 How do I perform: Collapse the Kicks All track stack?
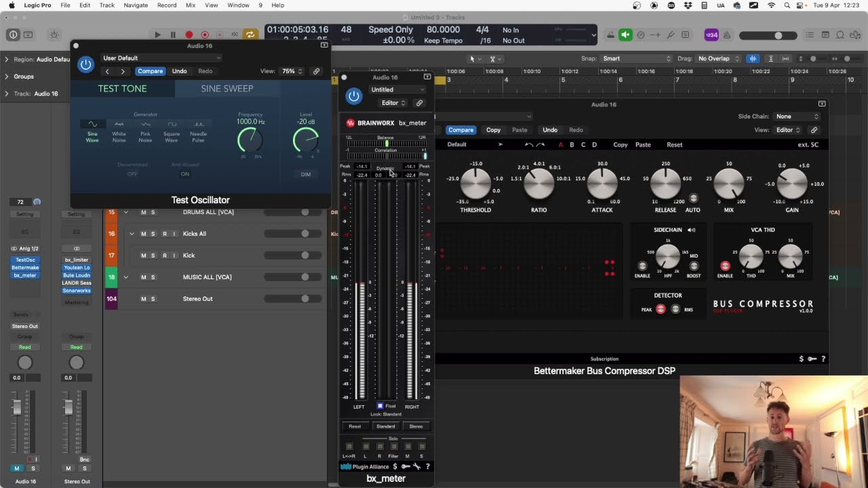[132, 234]
